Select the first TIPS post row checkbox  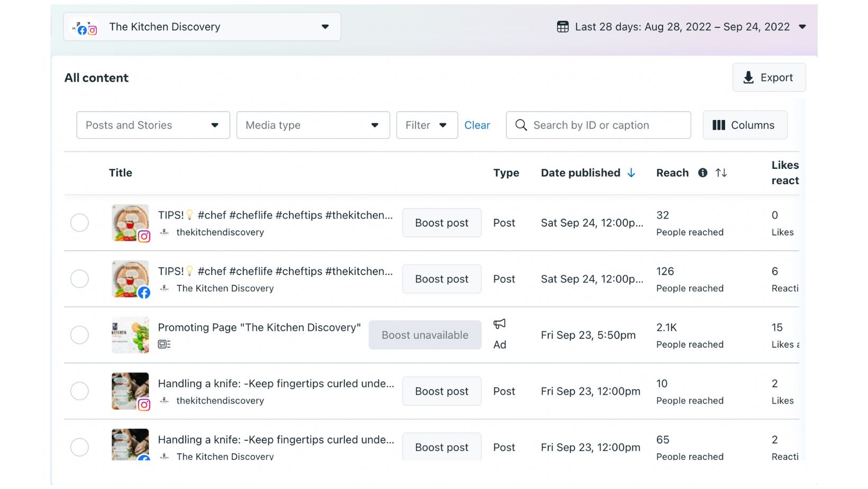pyautogui.click(x=79, y=223)
